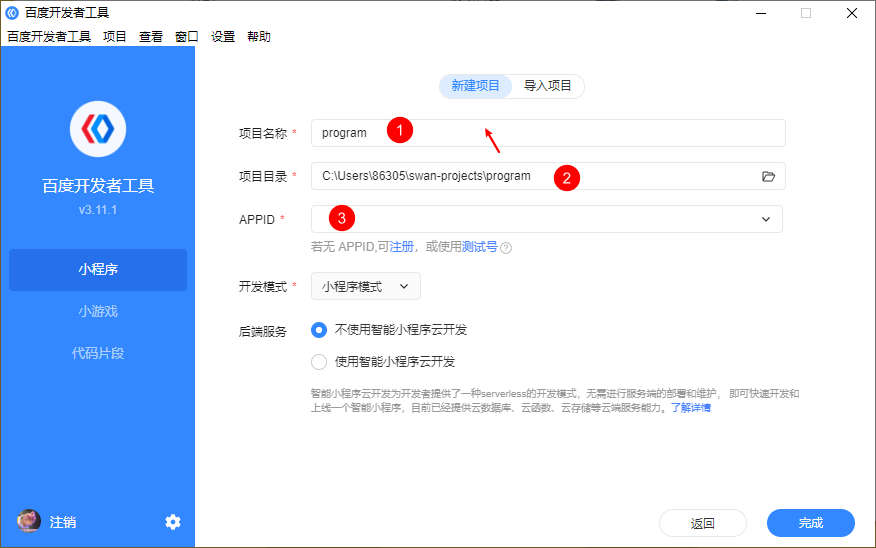Open the 注册 link for APPID
The width and height of the screenshot is (876, 548).
pos(401,247)
